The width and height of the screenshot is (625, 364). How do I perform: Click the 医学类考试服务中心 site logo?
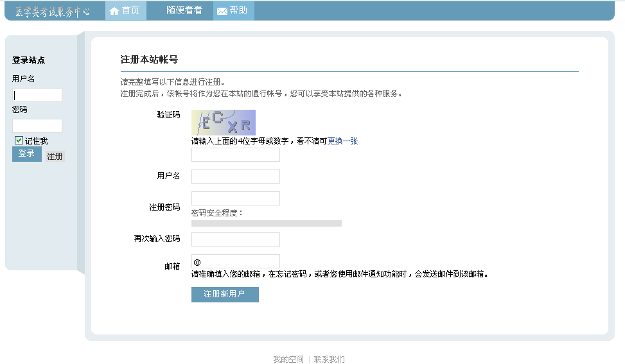tap(53, 12)
